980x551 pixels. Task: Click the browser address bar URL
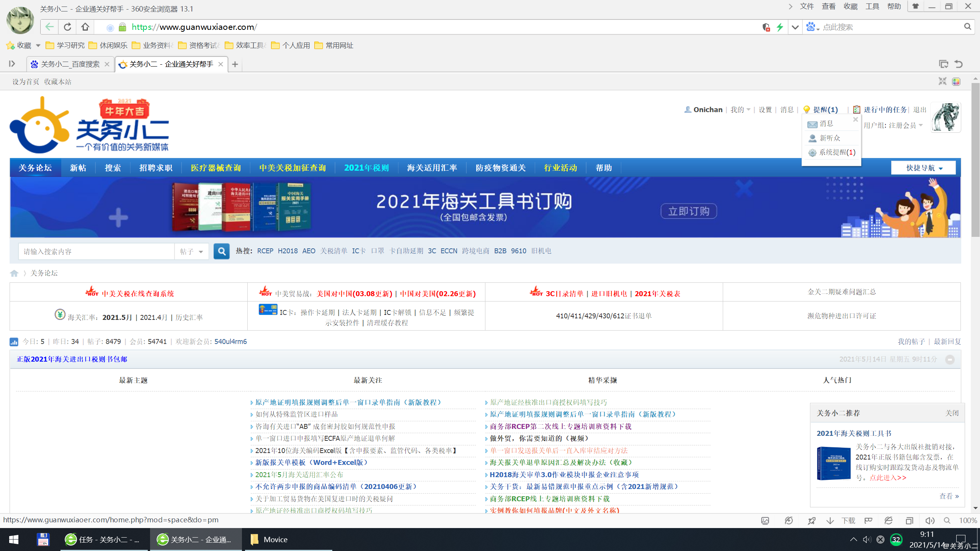point(194,27)
